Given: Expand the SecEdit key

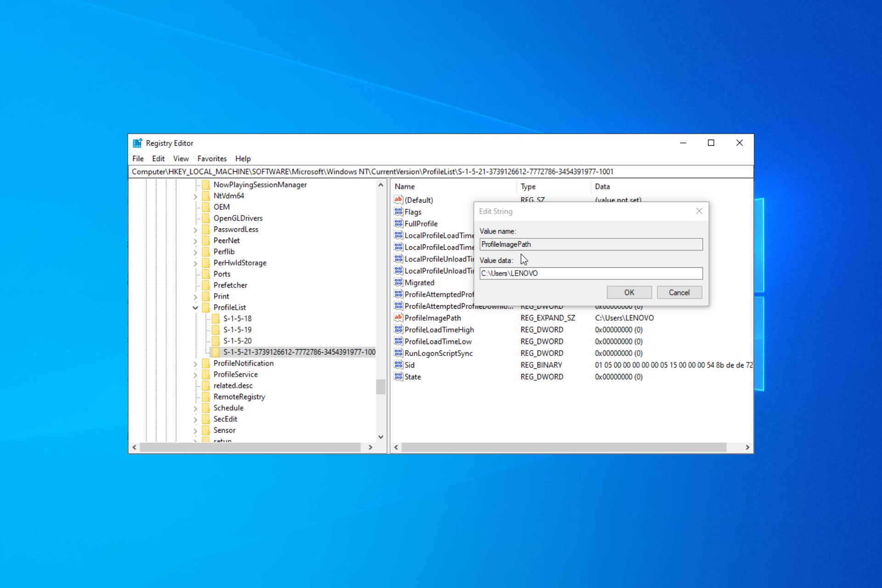Looking at the screenshot, I should pos(195,419).
